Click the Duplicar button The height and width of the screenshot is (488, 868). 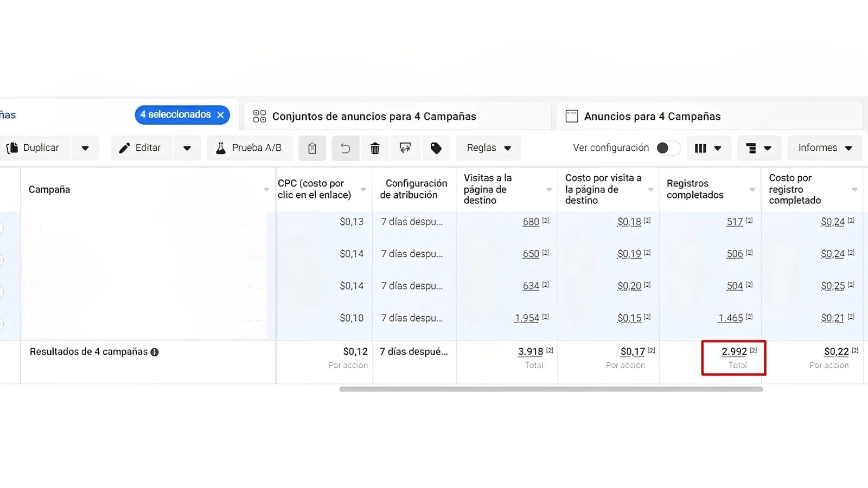pyautogui.click(x=36, y=148)
